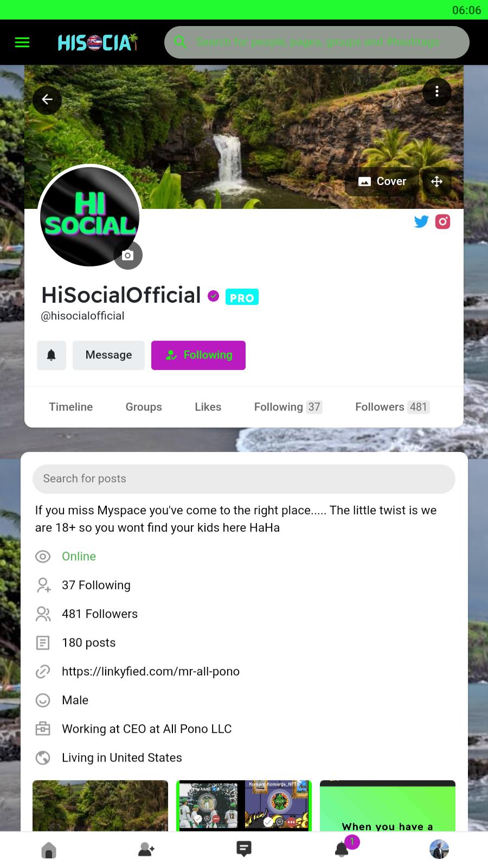Open the add friend requests icon

click(146, 850)
